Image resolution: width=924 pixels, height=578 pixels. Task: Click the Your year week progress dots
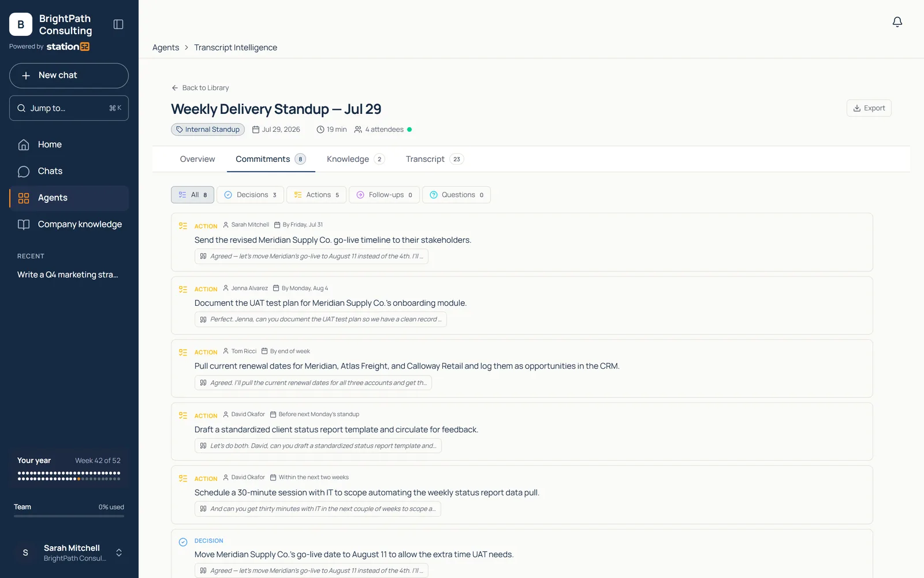(x=69, y=476)
